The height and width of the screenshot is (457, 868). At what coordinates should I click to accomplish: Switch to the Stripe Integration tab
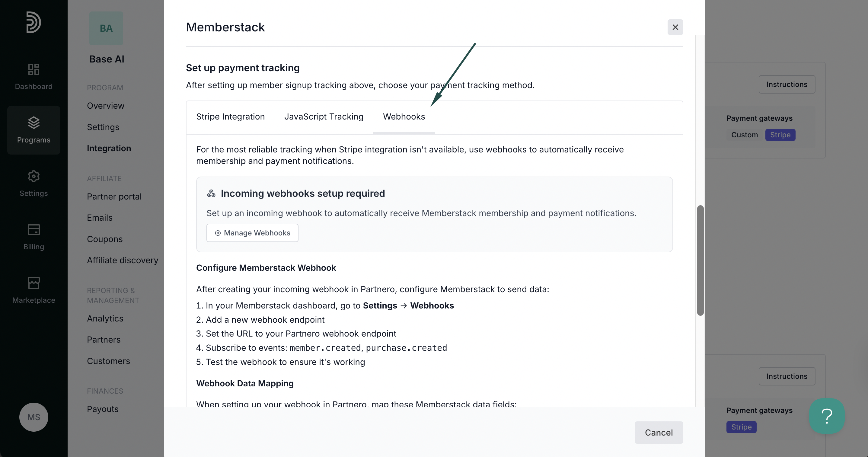tap(231, 117)
